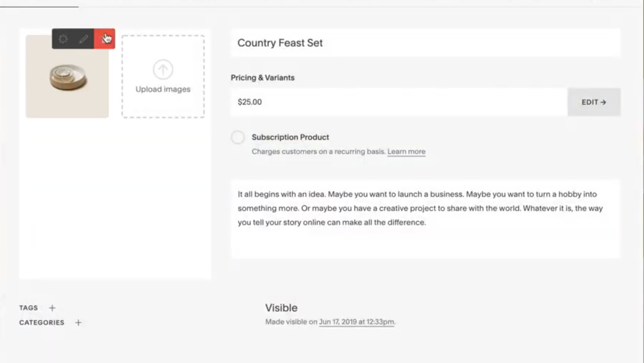This screenshot has height=363, width=644.
Task: Click the Pricing & Variants heading
Action: click(x=262, y=78)
